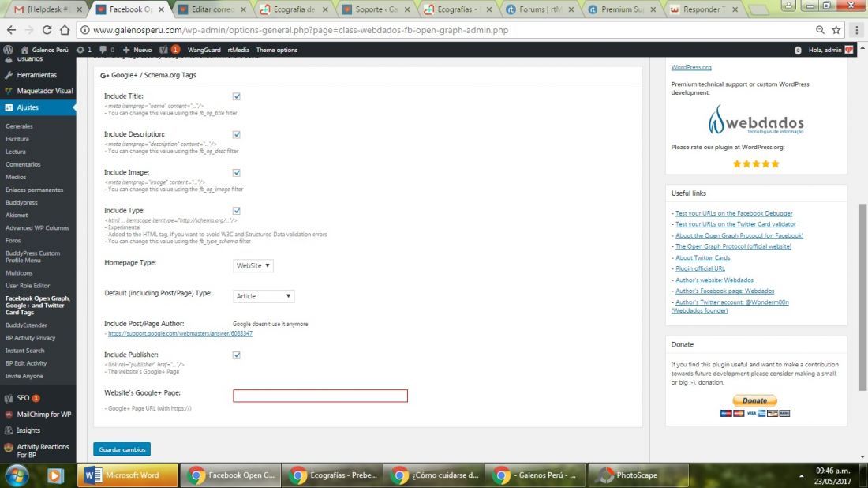Open updates counter in admin bar
Screen dimensions: 868x488
pos(84,50)
